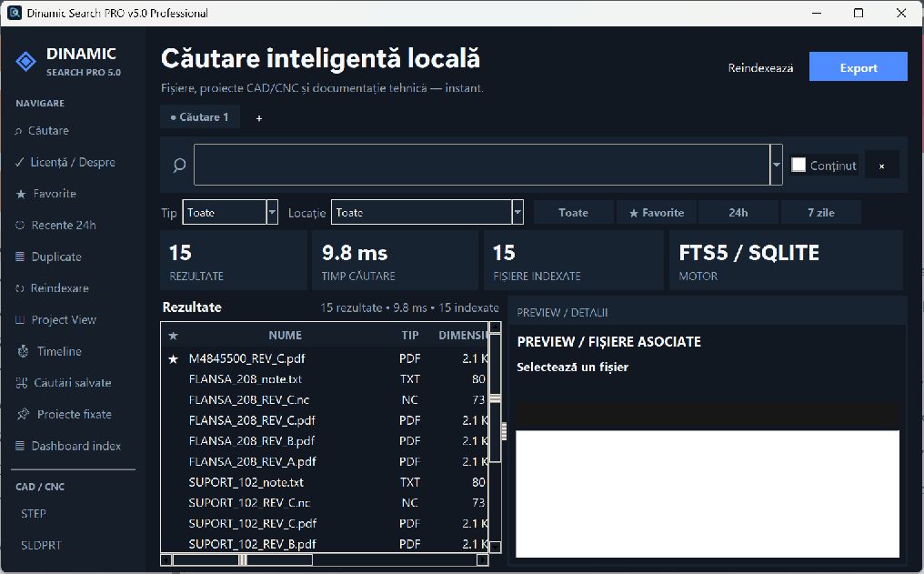Expand the search history dropdown arrow
924x574 pixels.
[777, 165]
